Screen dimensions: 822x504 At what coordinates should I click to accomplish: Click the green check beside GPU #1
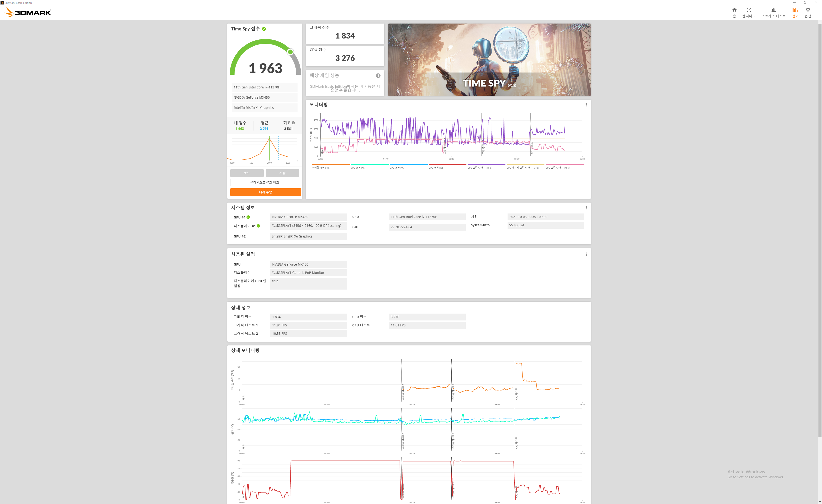coord(248,217)
